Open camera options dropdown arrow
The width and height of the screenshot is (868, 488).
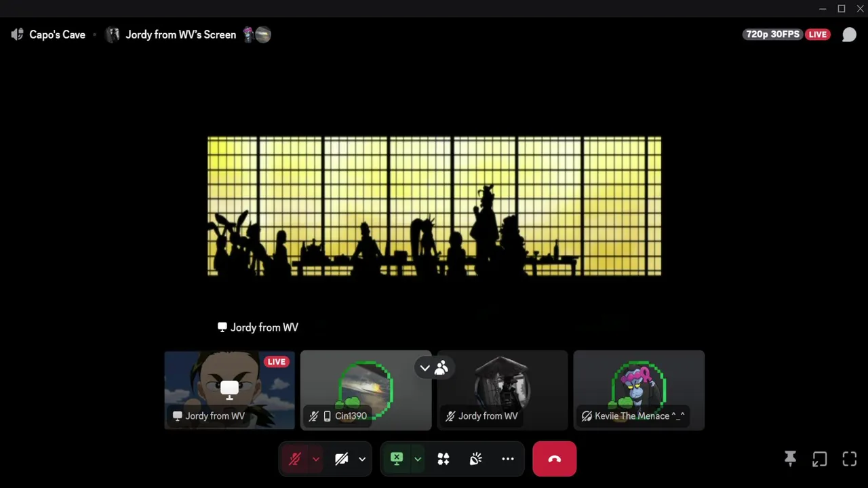click(362, 459)
